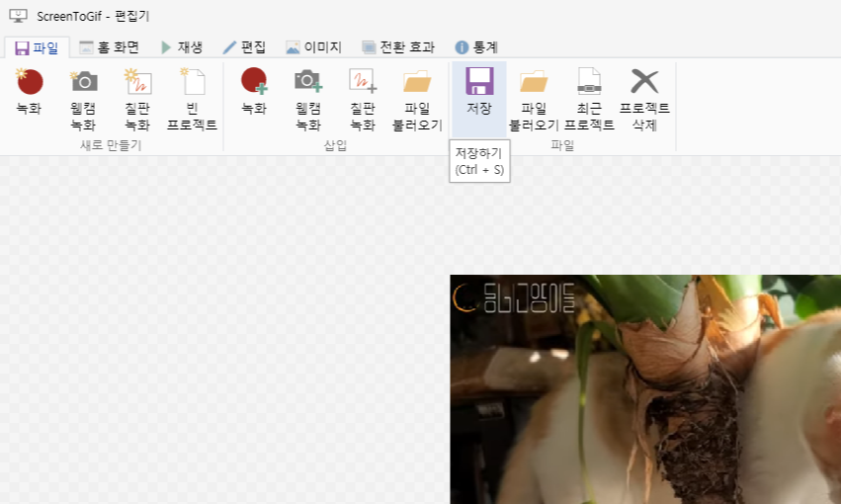This screenshot has height=504, width=841.
Task: Load a file (파일 불러오기) in 파일 group
Action: pyautogui.click(x=534, y=99)
